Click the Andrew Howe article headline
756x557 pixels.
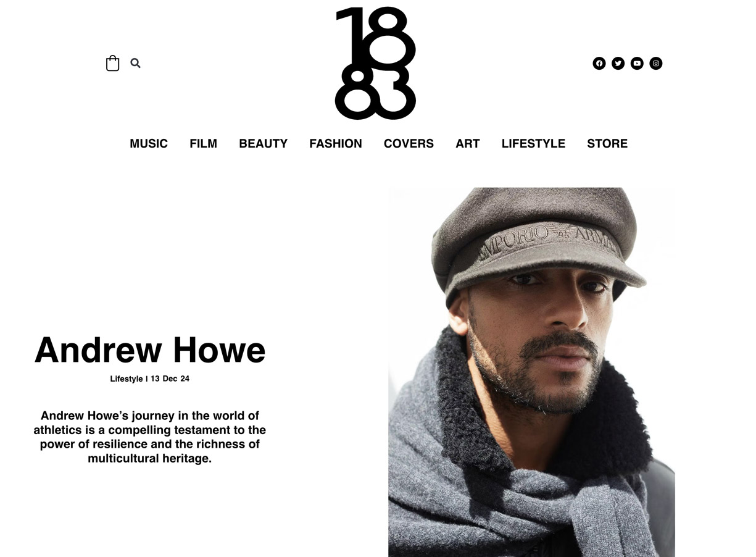pyautogui.click(x=150, y=350)
